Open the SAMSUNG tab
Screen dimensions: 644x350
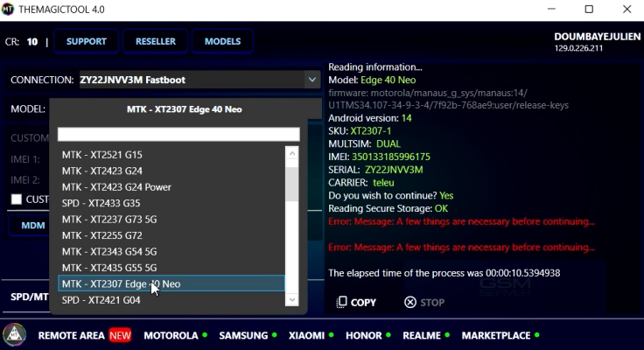click(x=243, y=336)
